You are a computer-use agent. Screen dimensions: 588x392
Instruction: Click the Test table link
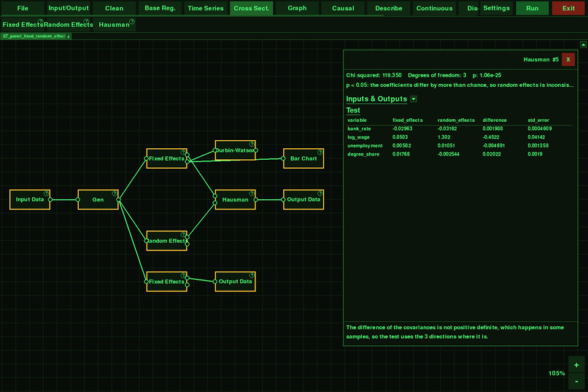click(353, 110)
